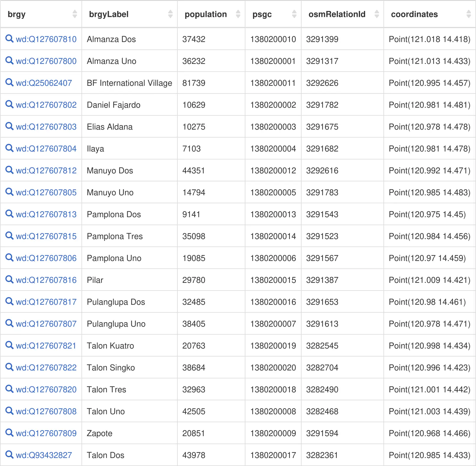Screen dimensions: 476x466
Task: Click magnifier icon beside wd:Q127607813
Action: click(x=9, y=214)
